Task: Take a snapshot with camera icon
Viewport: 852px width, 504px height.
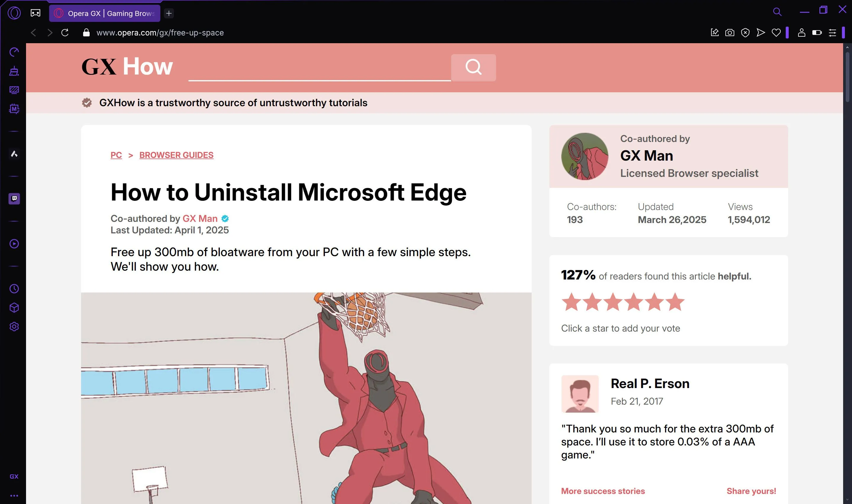Action: coord(730,33)
